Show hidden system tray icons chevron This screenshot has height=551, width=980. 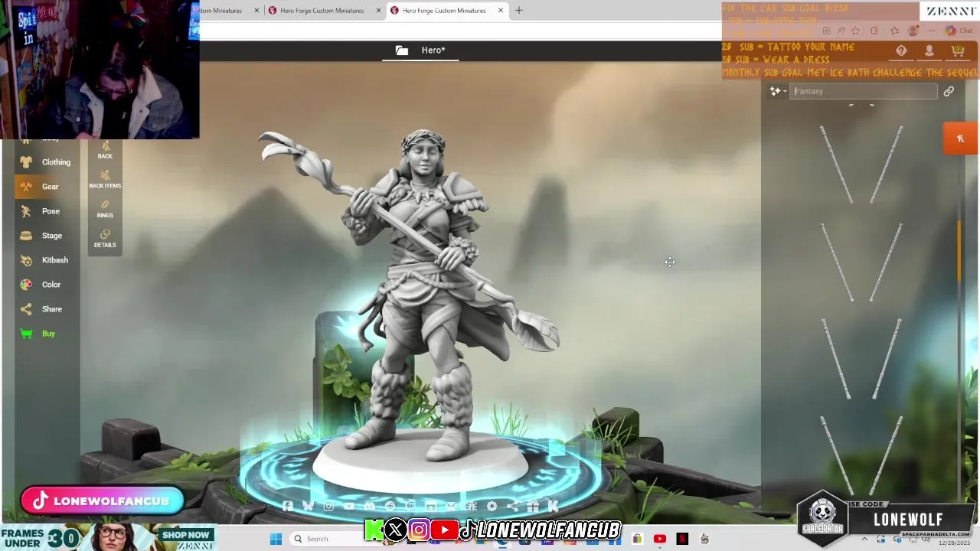click(864, 539)
